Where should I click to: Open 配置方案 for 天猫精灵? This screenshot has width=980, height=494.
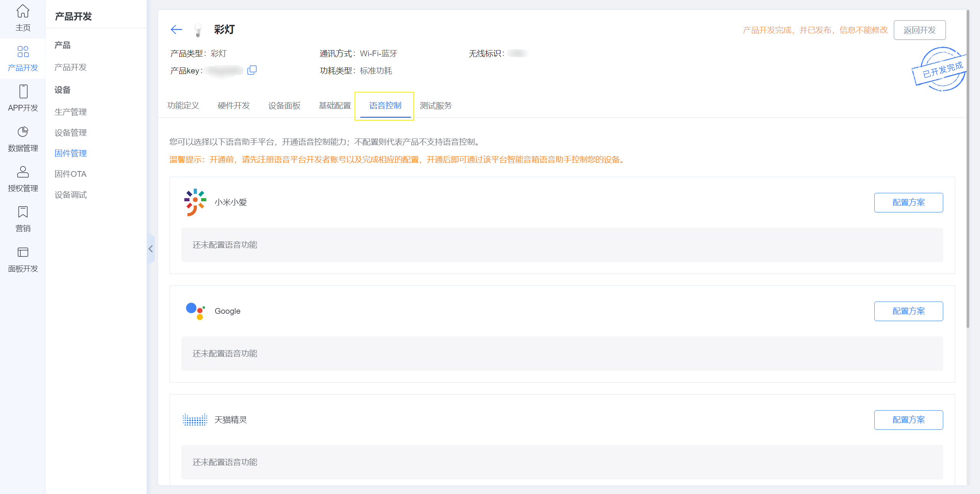pyautogui.click(x=908, y=420)
